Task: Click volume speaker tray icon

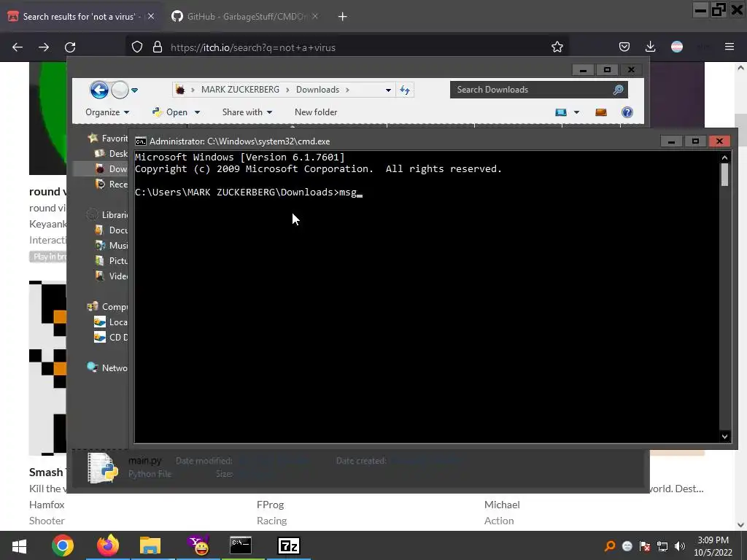Action: coord(680,546)
